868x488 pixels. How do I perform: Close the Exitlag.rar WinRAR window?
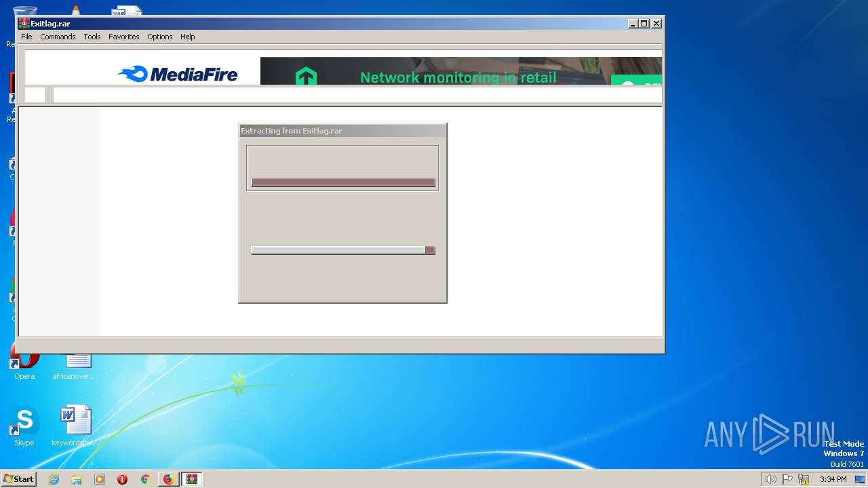click(656, 23)
